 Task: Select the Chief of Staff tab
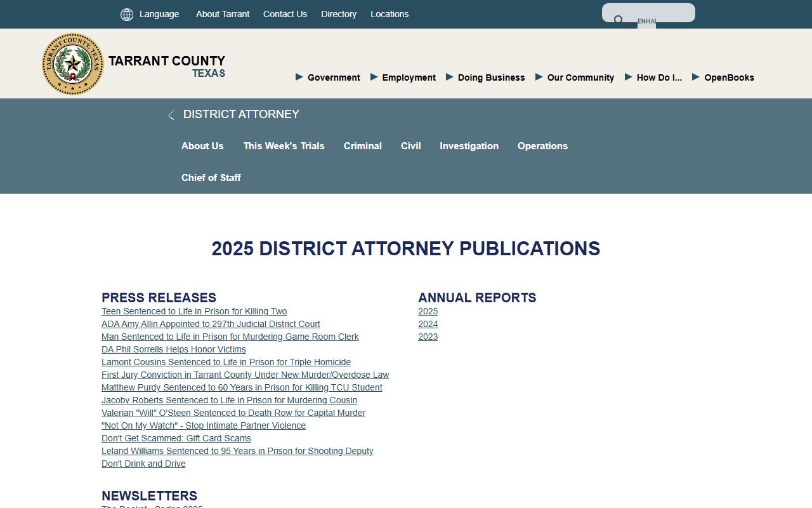point(211,178)
